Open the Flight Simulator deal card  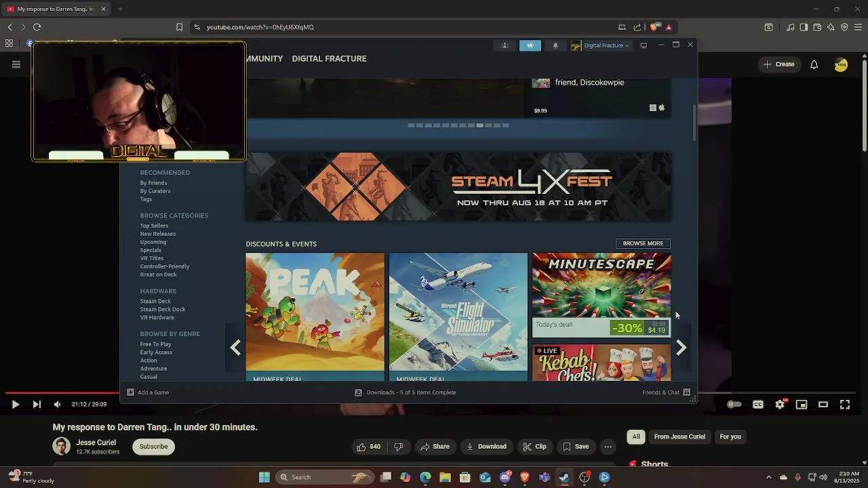pyautogui.click(x=458, y=317)
